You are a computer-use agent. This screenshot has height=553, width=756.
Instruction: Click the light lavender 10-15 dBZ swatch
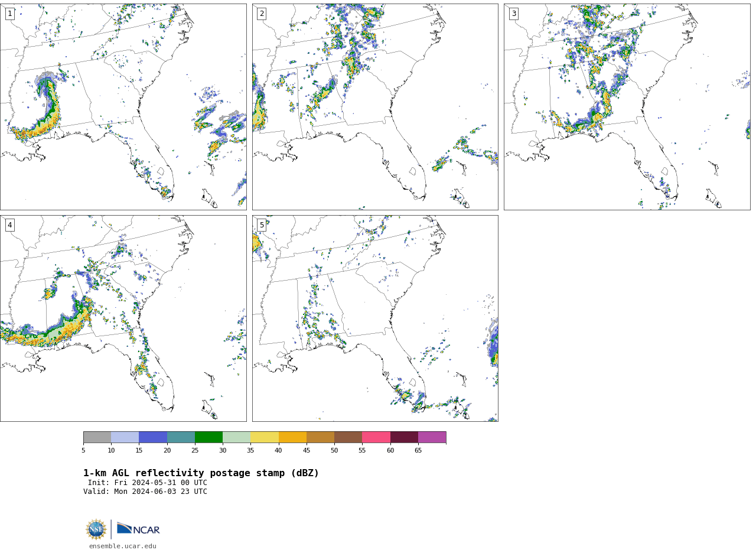coord(125,437)
